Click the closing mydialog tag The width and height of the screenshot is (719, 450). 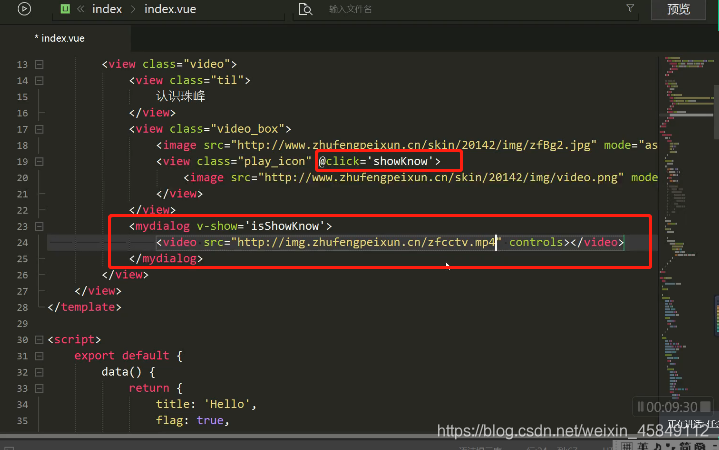(x=166, y=259)
